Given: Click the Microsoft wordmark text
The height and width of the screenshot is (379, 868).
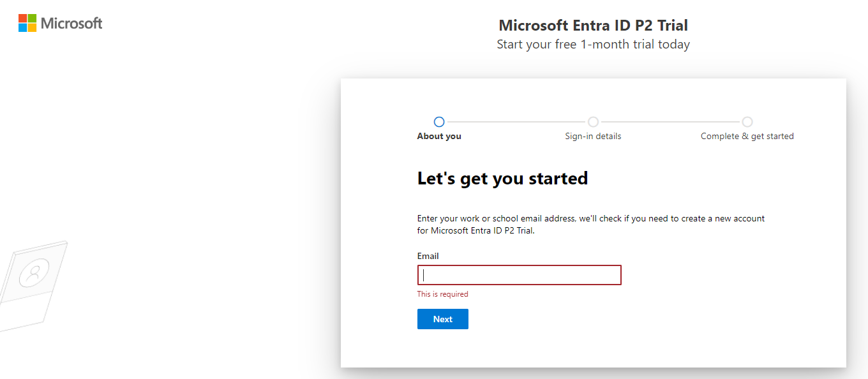Looking at the screenshot, I should tap(70, 22).
